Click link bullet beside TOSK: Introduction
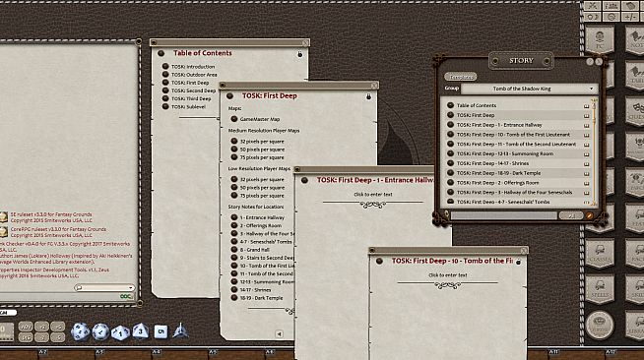644x360 pixels. 165,66
